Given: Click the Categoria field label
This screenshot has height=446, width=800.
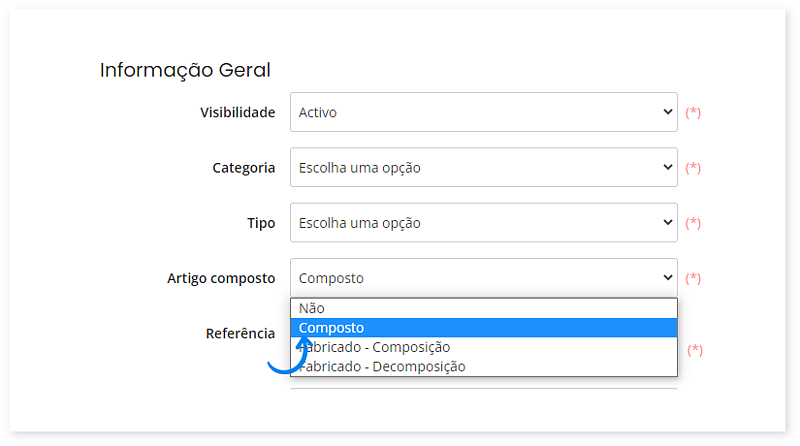Looking at the screenshot, I should (x=243, y=168).
